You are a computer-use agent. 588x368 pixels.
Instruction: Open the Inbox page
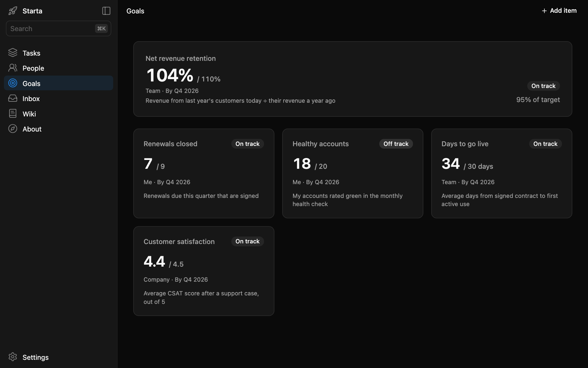tap(58, 98)
